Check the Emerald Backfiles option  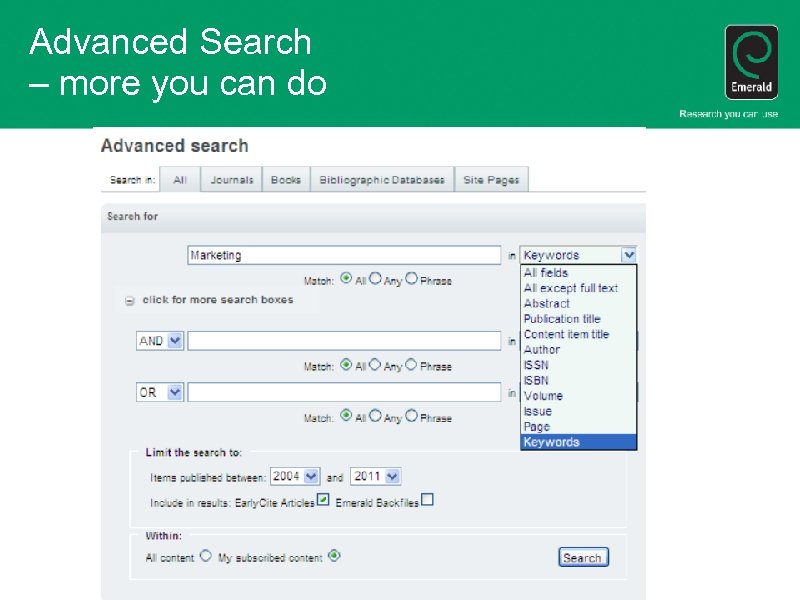coord(428,500)
